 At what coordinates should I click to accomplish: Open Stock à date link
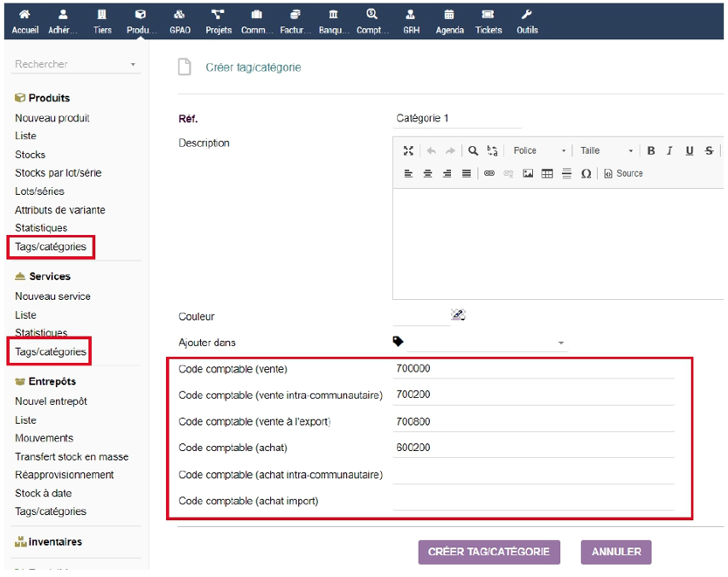click(43, 493)
